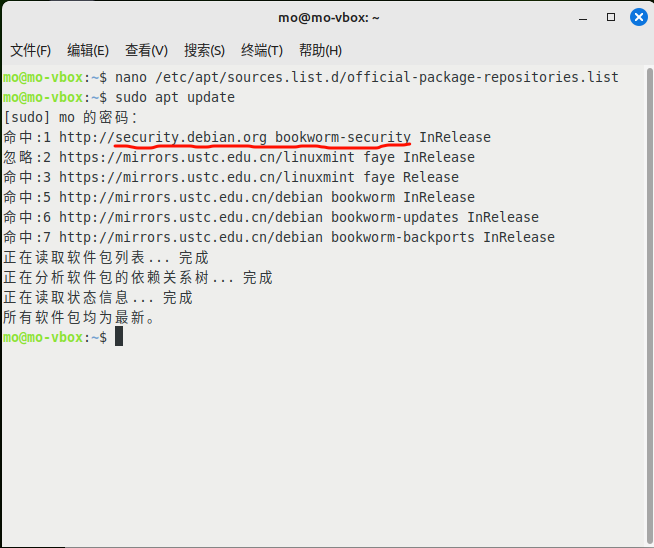Viewport: 654px width, 548px height.
Task: Close the terminal with the blue X
Action: [x=639, y=17]
